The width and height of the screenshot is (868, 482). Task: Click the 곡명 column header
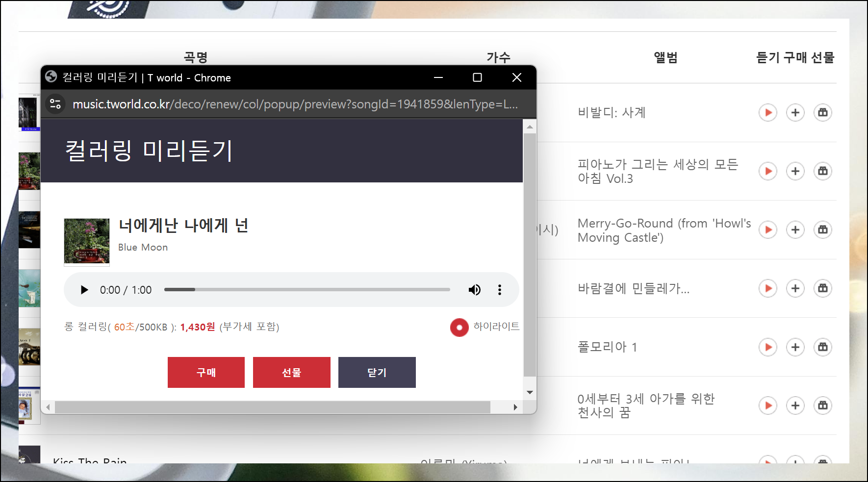196,57
